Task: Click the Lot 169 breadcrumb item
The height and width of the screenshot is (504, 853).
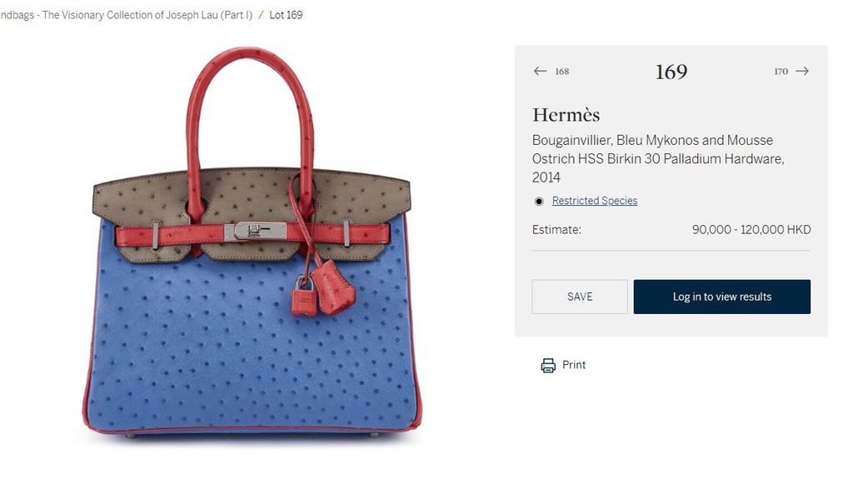Action: click(287, 15)
